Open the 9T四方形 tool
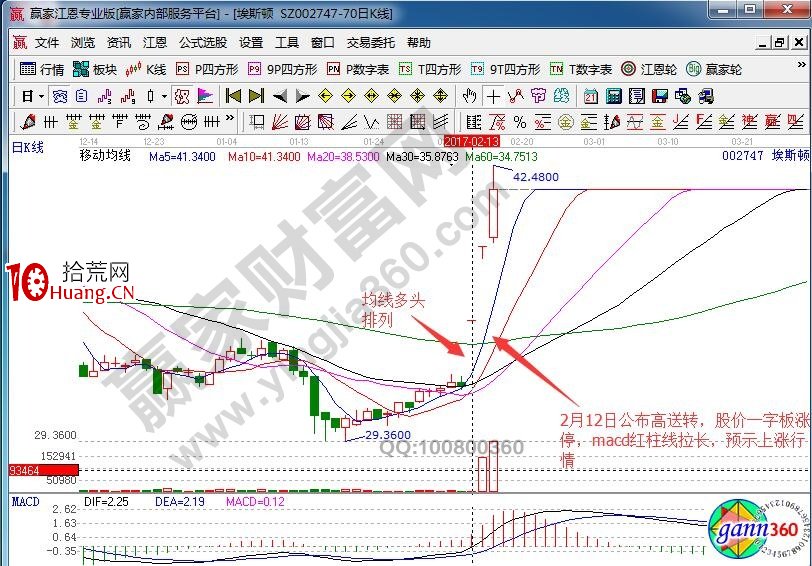The width and height of the screenshot is (812, 566). [505, 69]
